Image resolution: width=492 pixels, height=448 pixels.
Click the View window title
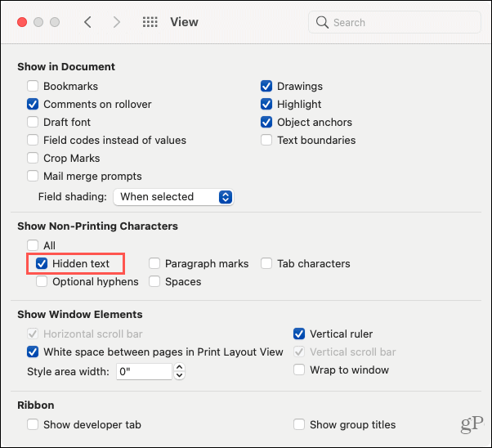[x=184, y=22]
